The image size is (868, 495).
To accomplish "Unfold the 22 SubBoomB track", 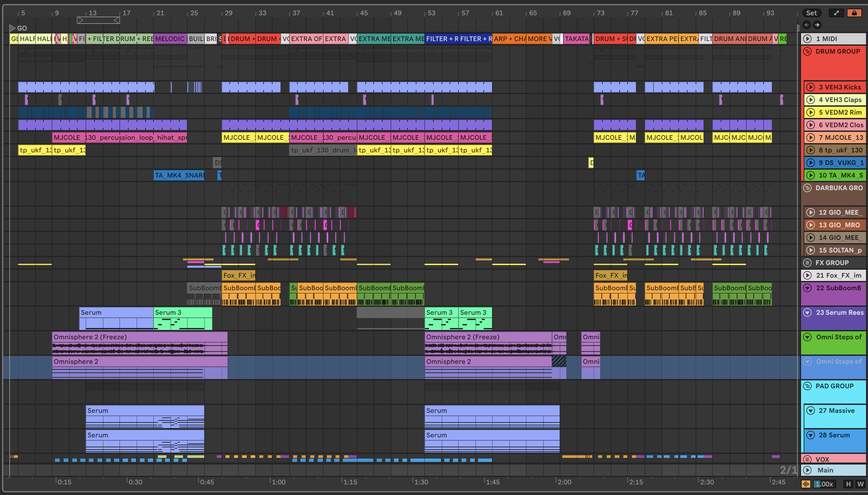I will point(807,288).
